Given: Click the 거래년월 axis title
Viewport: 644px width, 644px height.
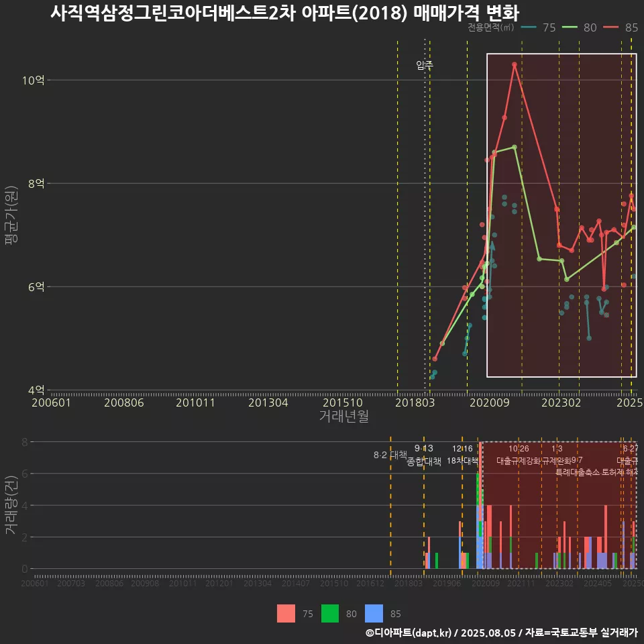Looking at the screenshot, I should point(343,416).
